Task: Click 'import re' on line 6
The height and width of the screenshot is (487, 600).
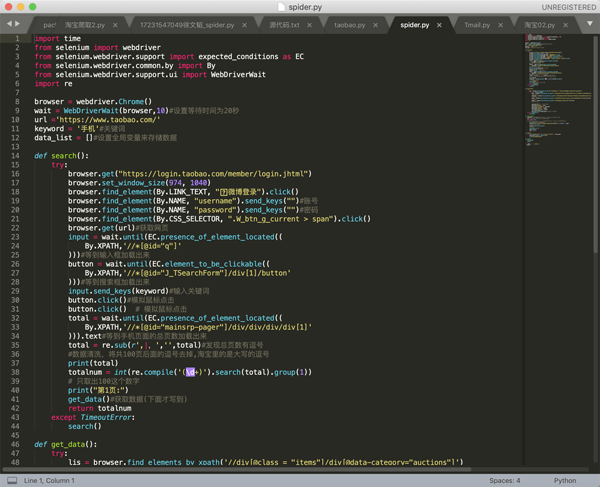Action: tap(53, 83)
